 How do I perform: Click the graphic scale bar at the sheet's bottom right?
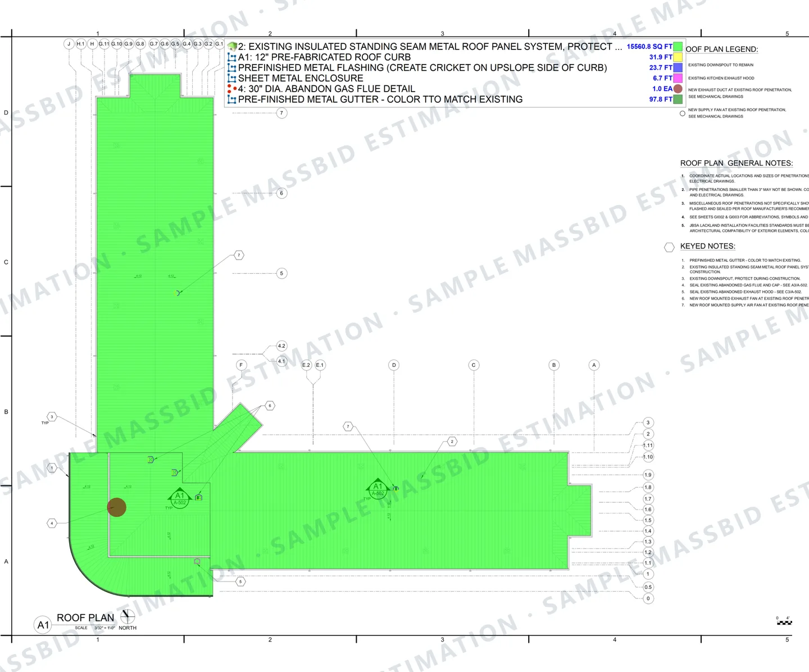click(x=784, y=623)
